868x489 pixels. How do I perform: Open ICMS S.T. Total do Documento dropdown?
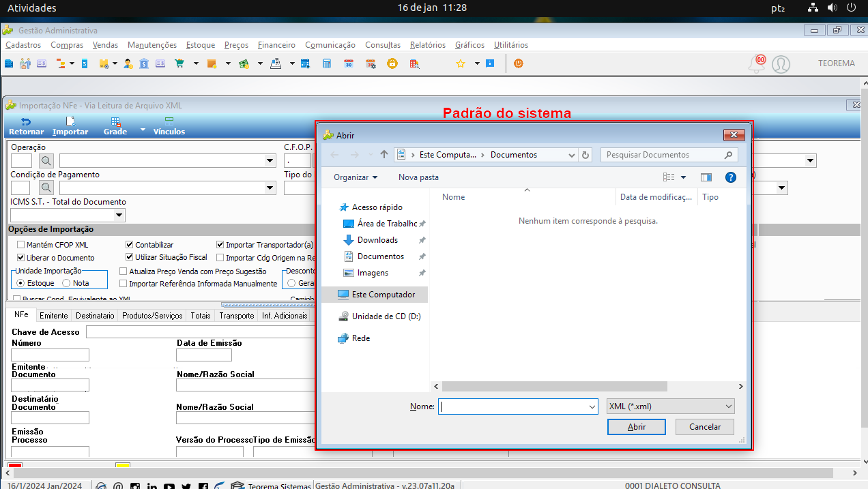coord(119,216)
